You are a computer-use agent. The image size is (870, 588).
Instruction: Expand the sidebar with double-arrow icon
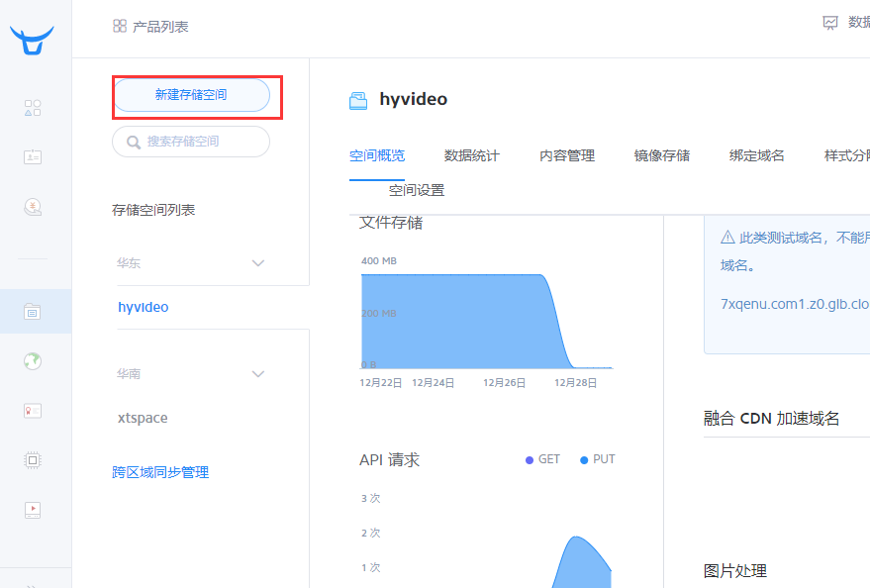[32, 585]
